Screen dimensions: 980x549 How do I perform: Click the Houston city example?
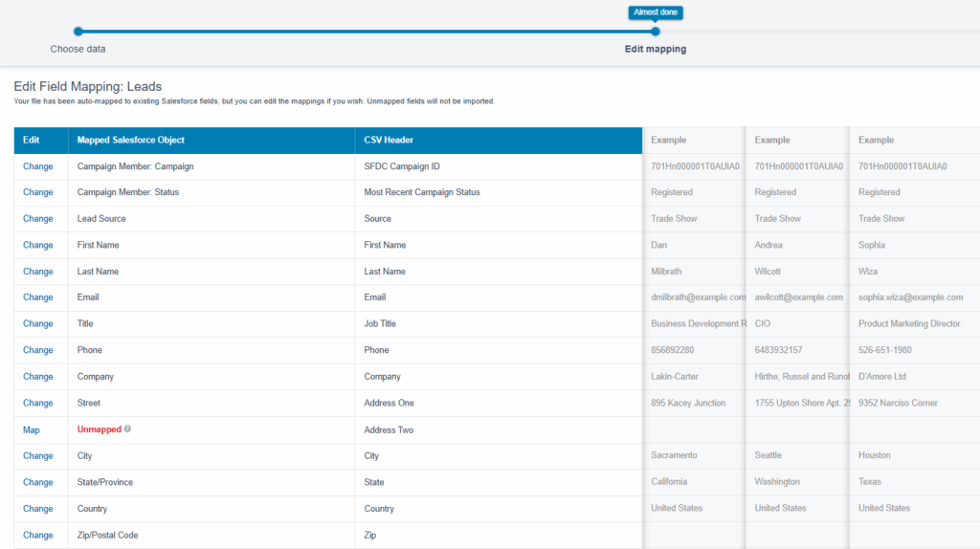point(875,455)
